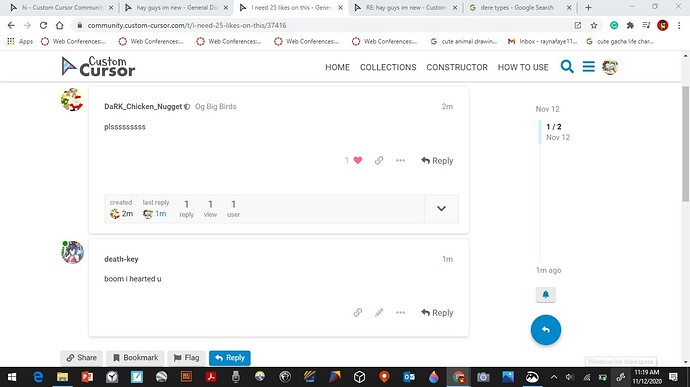This screenshot has width=690, height=387.
Task: Click the topic timeline scroller at 1 / 2
Action: click(554, 132)
